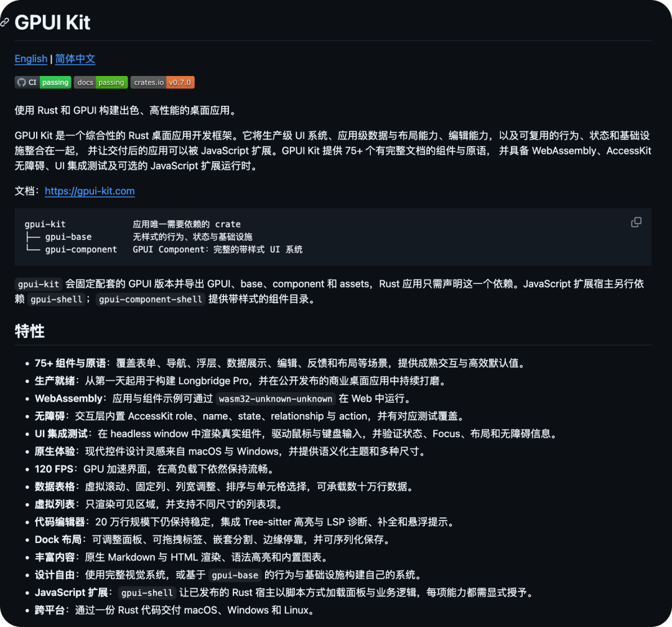Click the 虚拟列表 feature bullet
672x627 pixels.
coord(159,504)
